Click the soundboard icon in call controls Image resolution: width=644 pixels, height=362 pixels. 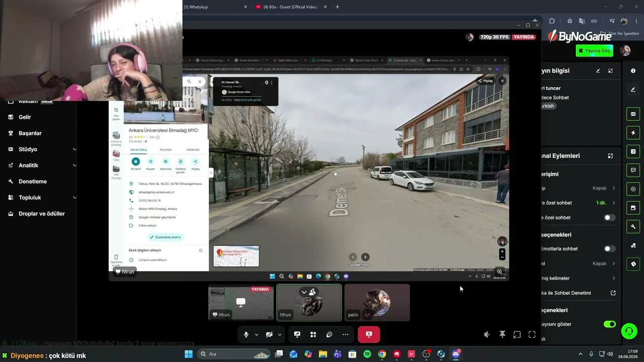(329, 334)
